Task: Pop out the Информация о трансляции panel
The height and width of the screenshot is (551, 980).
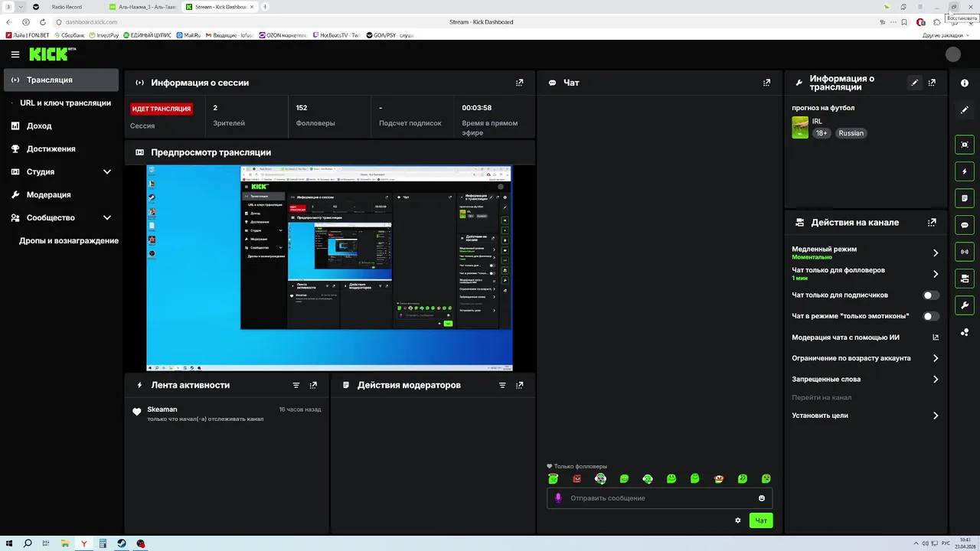Action: [932, 83]
